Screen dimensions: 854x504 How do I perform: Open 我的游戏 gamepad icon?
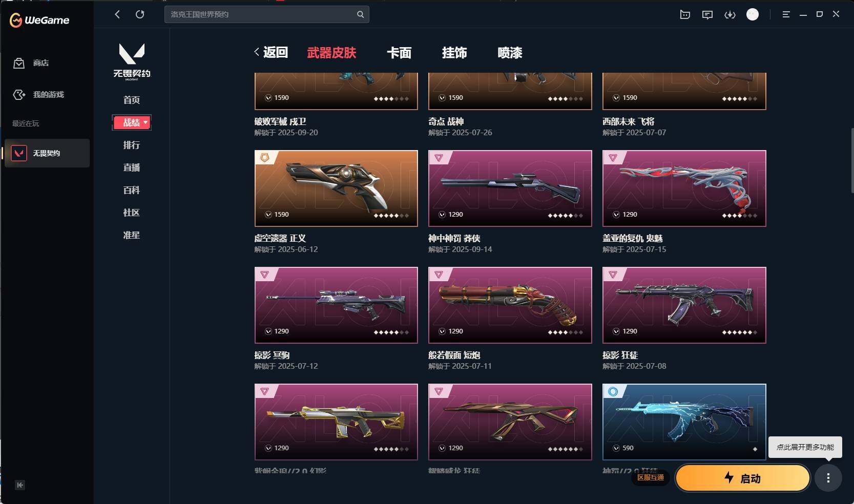(x=19, y=95)
